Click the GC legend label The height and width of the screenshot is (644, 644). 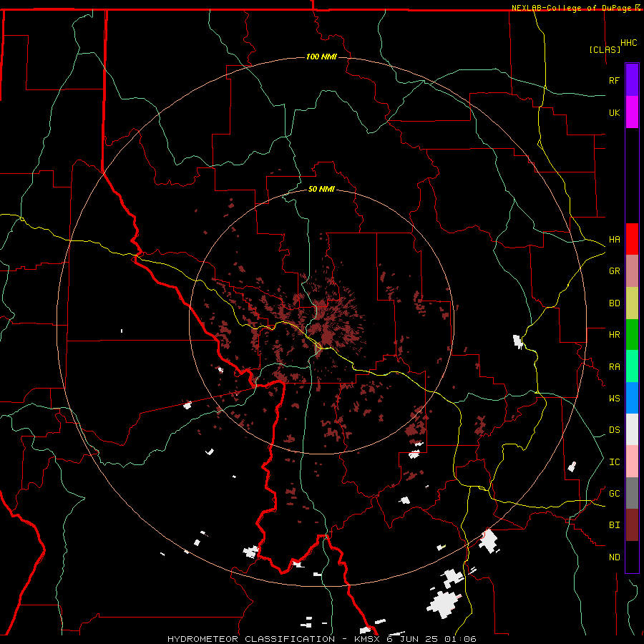coord(614,494)
